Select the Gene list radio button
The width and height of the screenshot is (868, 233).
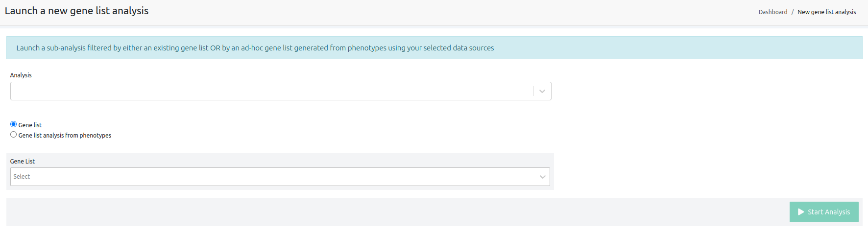point(14,124)
